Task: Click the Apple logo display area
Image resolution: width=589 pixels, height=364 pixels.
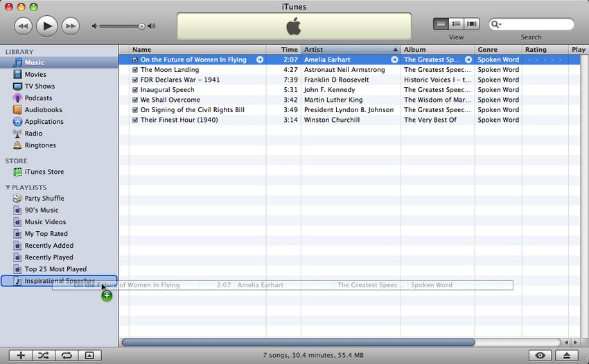Action: point(294,26)
